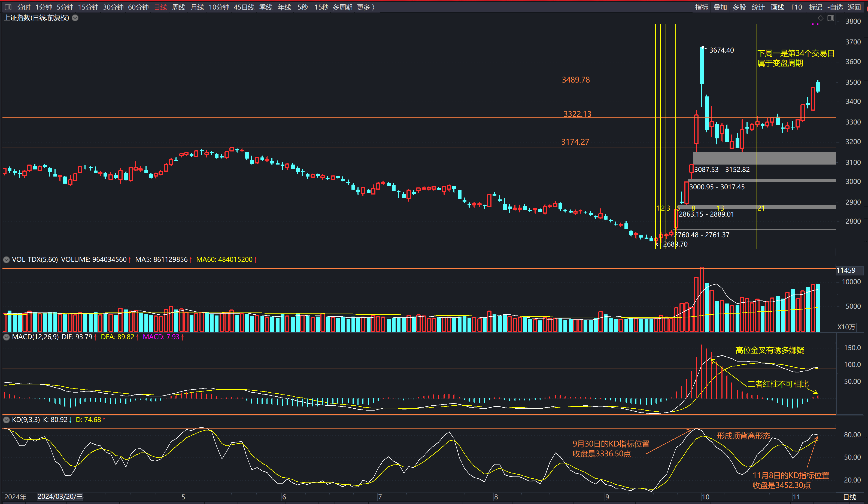Switch to 60分钟 period tab

(x=138, y=7)
